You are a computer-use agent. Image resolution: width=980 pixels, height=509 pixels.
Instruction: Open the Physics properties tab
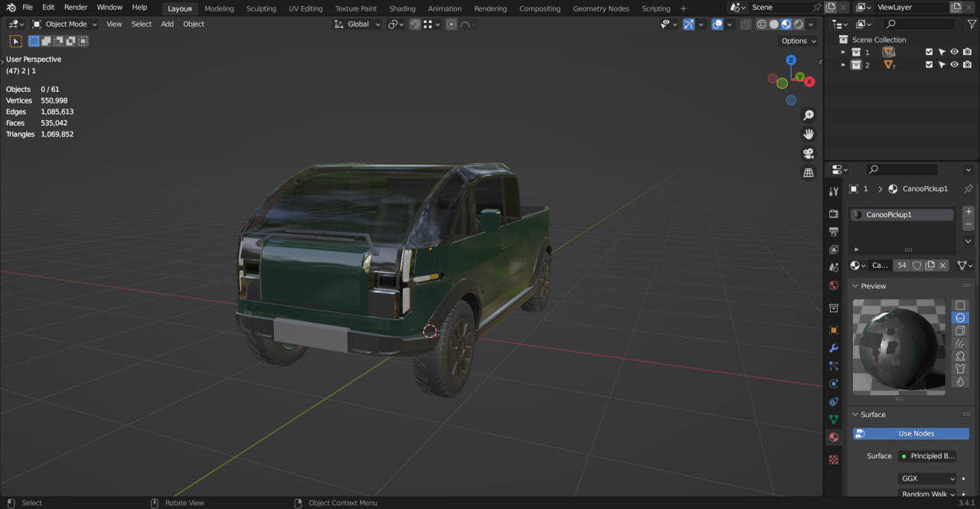[x=834, y=383]
